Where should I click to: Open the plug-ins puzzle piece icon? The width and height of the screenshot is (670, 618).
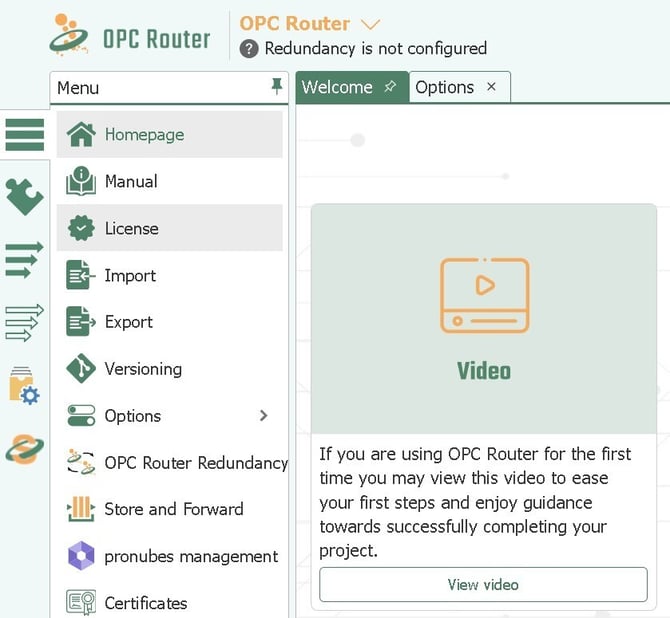(25, 197)
